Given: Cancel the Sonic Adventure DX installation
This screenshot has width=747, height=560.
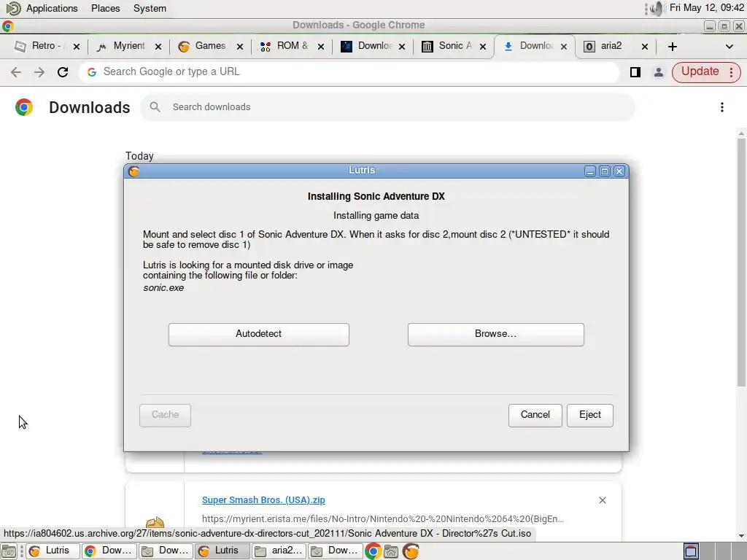Looking at the screenshot, I should pyautogui.click(x=535, y=415).
